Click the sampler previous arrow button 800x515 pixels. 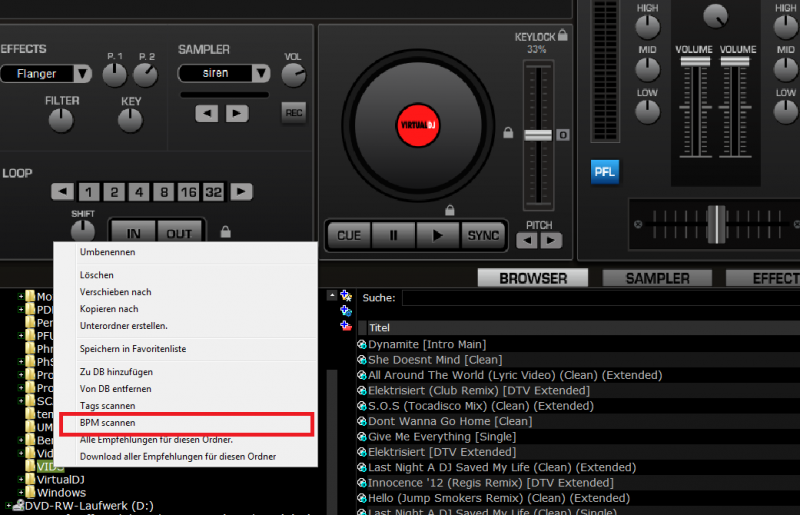coord(207,113)
